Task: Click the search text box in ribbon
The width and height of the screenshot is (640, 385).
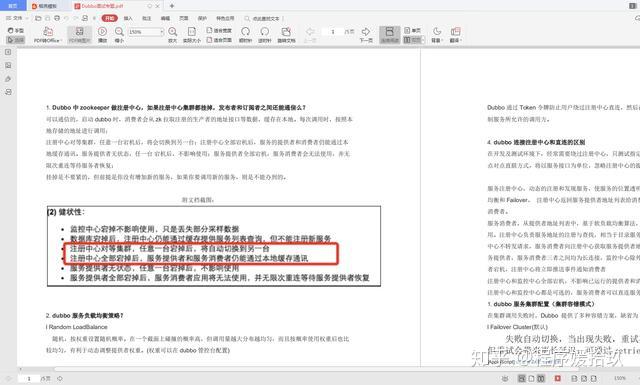Action: tap(264, 18)
